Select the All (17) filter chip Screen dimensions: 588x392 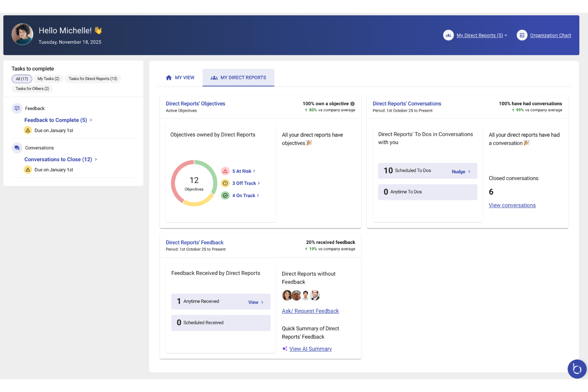click(x=22, y=79)
